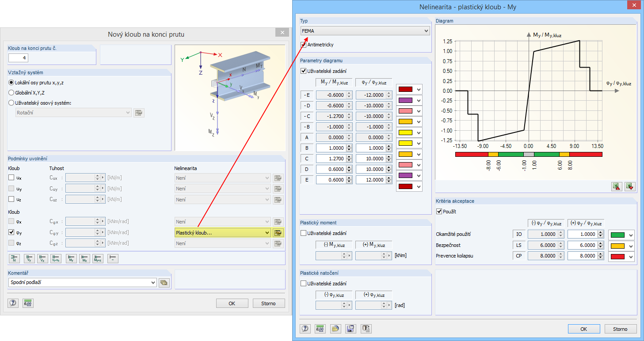Open the φx row Není nonlinearity dropdown

[223, 222]
